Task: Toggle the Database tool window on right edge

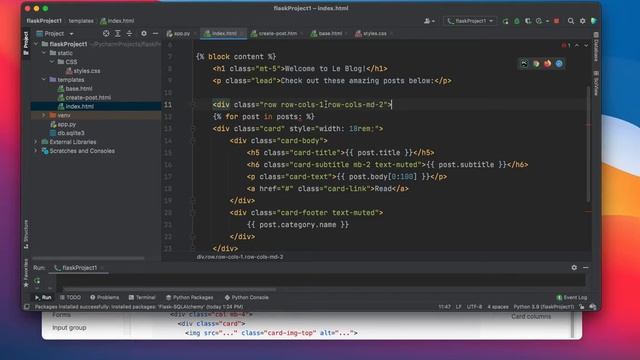Action: click(x=596, y=47)
